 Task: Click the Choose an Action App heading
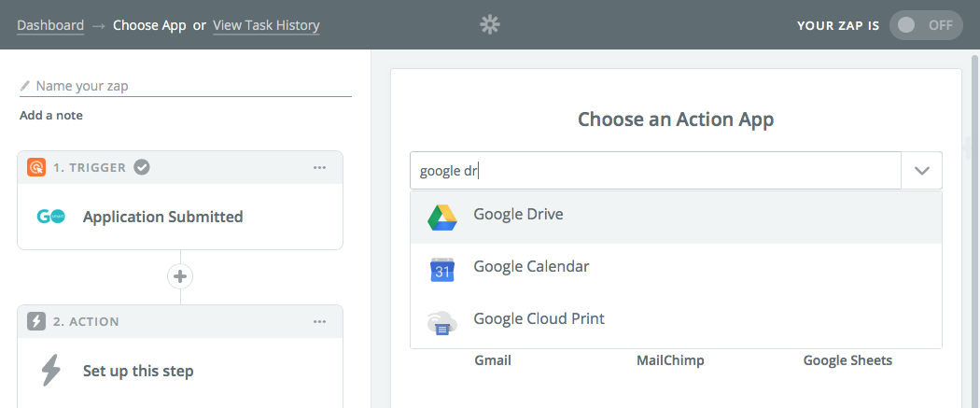pyautogui.click(x=676, y=119)
